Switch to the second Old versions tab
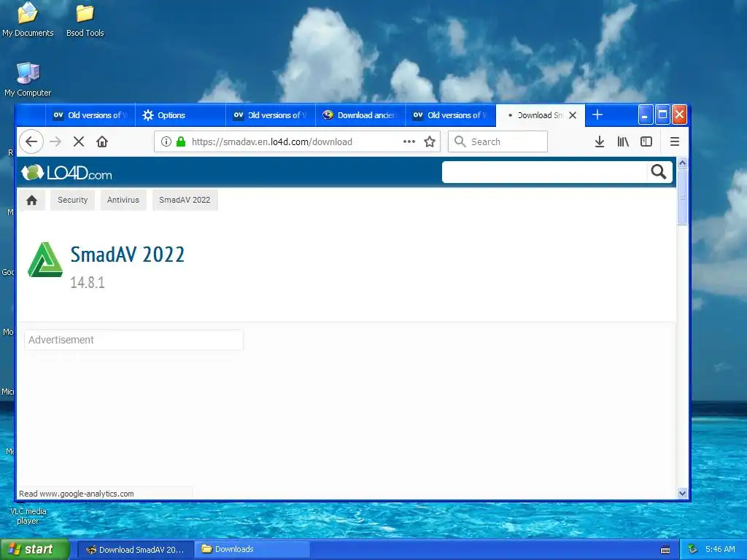747x560 pixels. (x=271, y=115)
